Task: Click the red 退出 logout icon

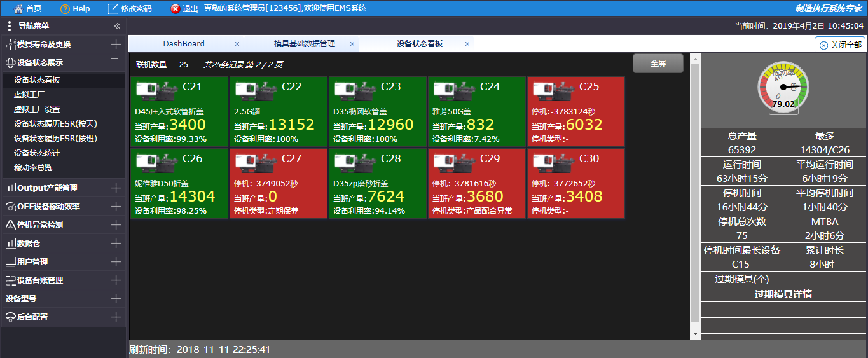Action: [176, 9]
